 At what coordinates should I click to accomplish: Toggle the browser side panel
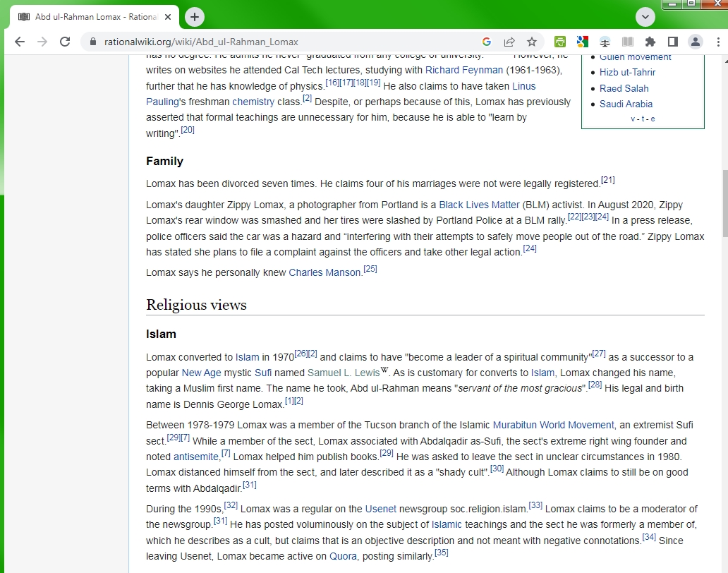pyautogui.click(x=673, y=42)
